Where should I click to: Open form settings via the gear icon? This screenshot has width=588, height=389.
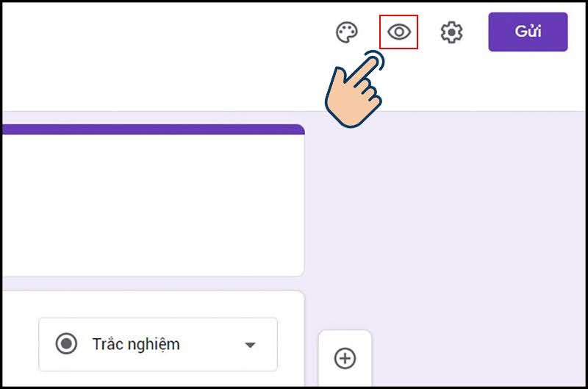(x=451, y=33)
